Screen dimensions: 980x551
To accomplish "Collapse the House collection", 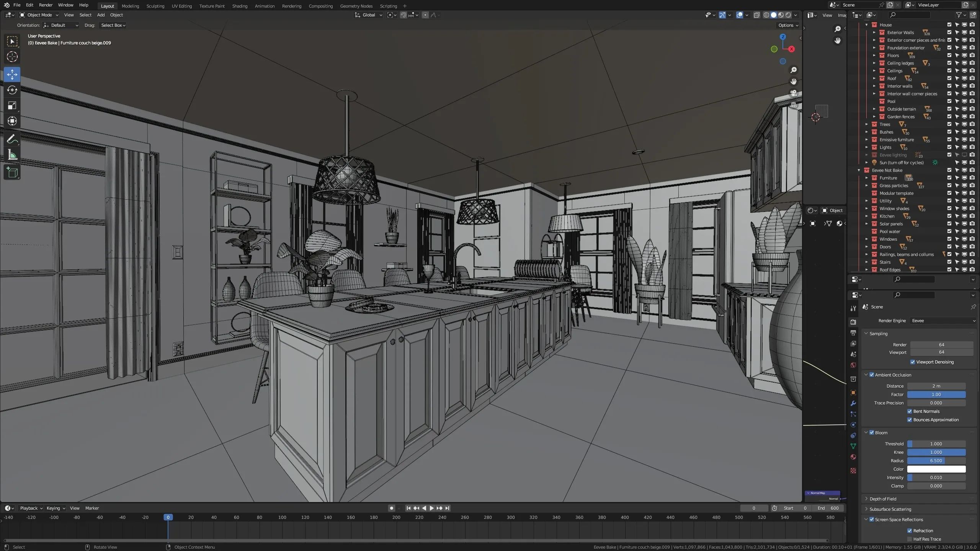I will (866, 24).
